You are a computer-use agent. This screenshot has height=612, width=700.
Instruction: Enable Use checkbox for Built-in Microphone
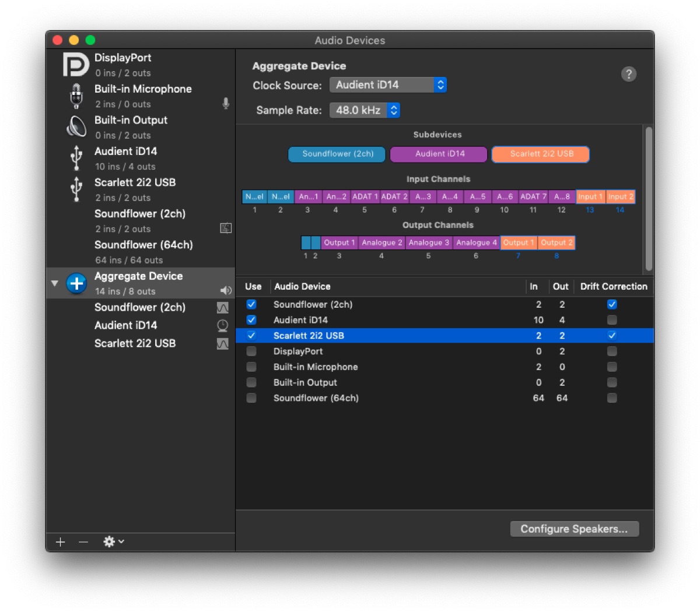(251, 367)
